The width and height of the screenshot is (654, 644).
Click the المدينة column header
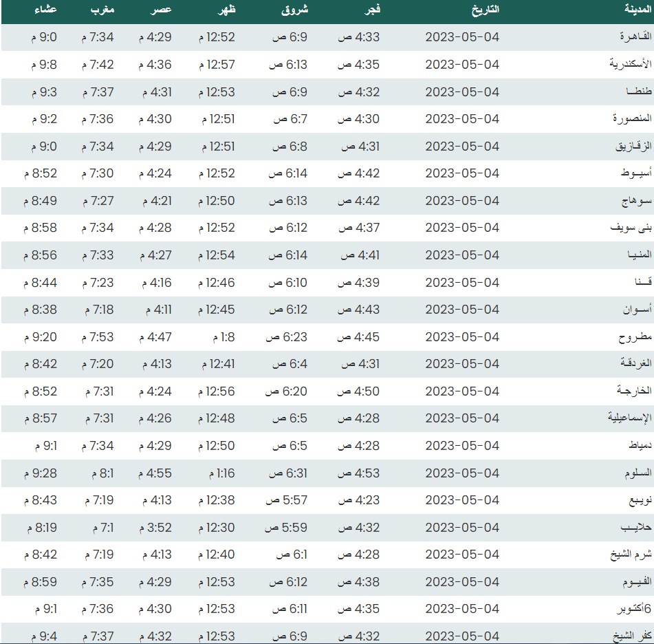click(629, 10)
